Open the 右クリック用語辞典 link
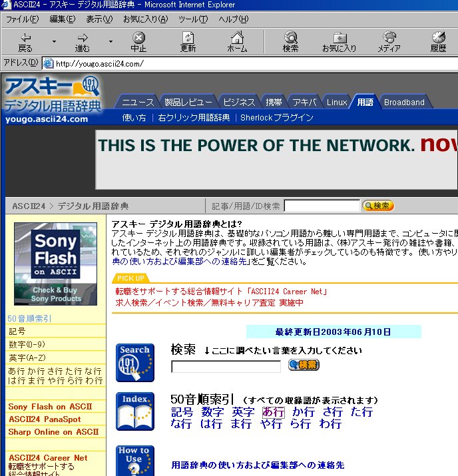Viewport: 458px width, 476px height. click(x=194, y=118)
